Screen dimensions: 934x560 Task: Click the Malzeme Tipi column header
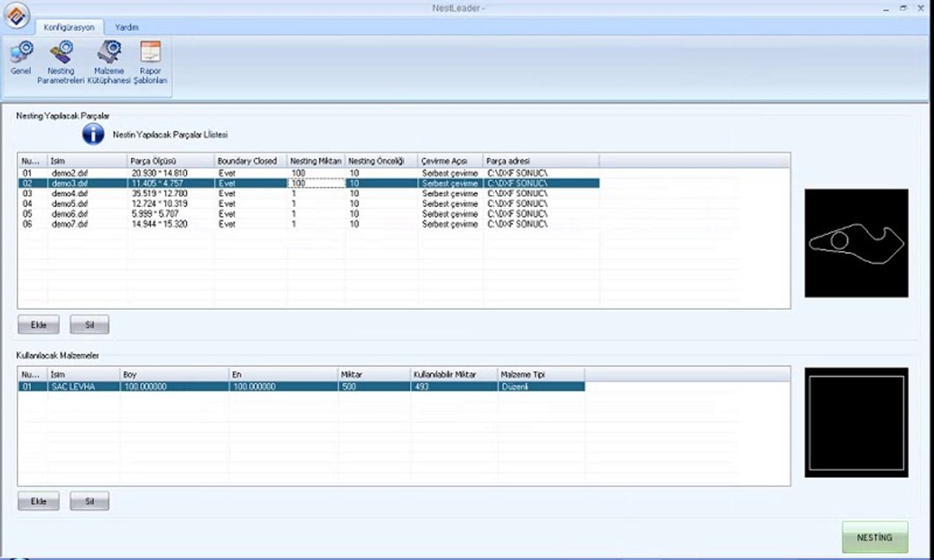pyautogui.click(x=541, y=375)
